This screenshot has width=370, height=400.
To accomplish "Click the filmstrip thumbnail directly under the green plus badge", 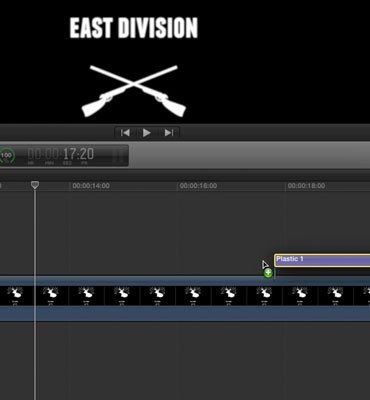I will click(265, 296).
